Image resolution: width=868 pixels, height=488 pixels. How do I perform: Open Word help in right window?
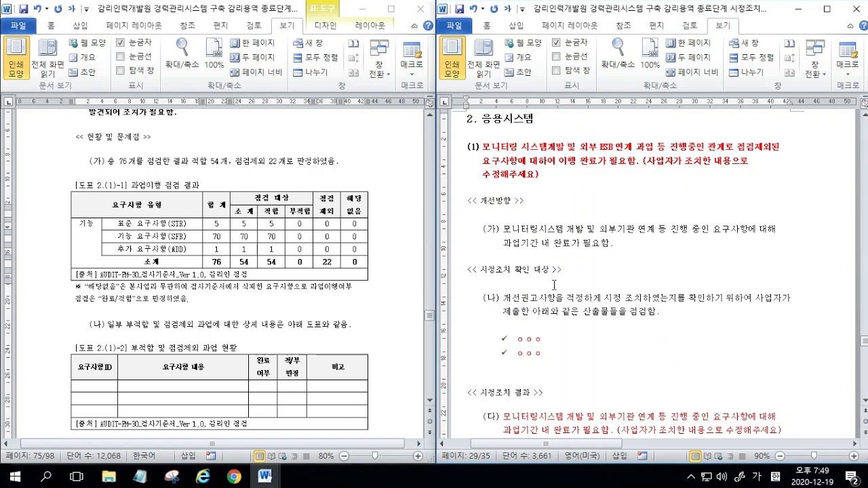(863, 25)
